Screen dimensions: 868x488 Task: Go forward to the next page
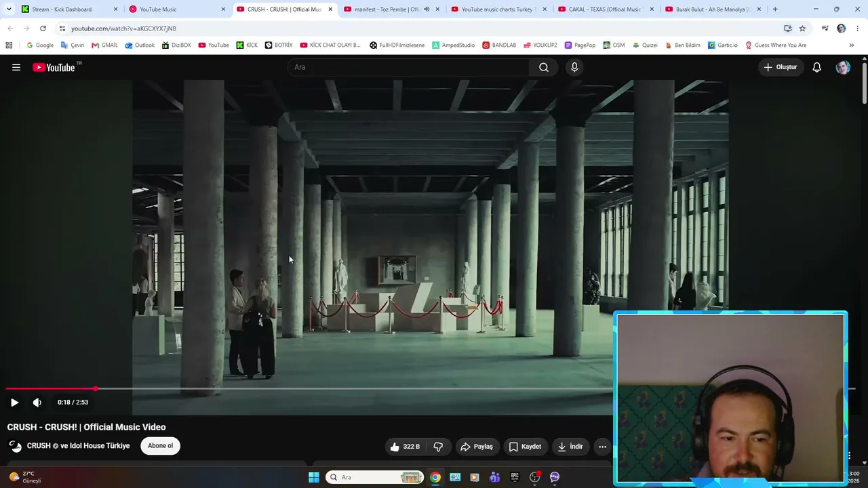(x=26, y=28)
